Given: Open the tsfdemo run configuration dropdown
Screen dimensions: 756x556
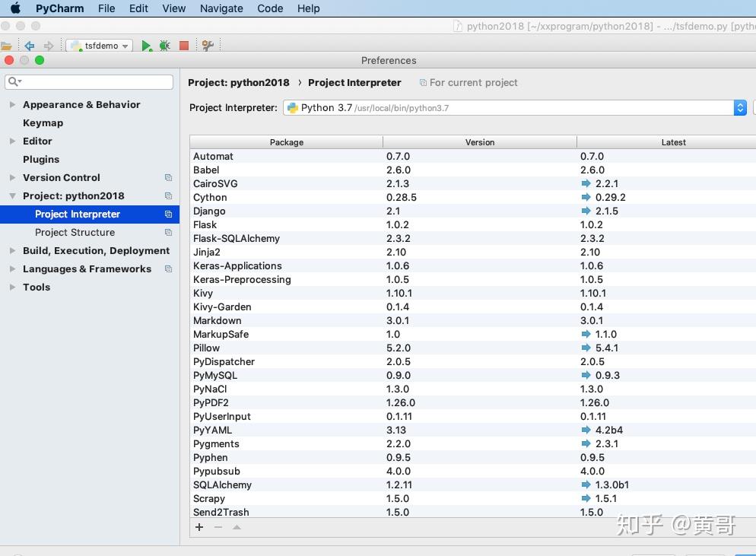Looking at the screenshot, I should (x=100, y=46).
